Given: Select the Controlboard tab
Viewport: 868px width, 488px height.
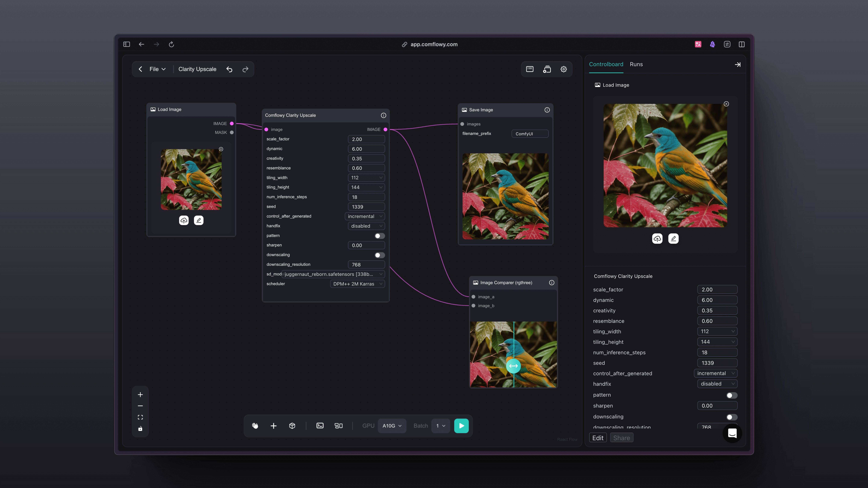Looking at the screenshot, I should pyautogui.click(x=606, y=64).
